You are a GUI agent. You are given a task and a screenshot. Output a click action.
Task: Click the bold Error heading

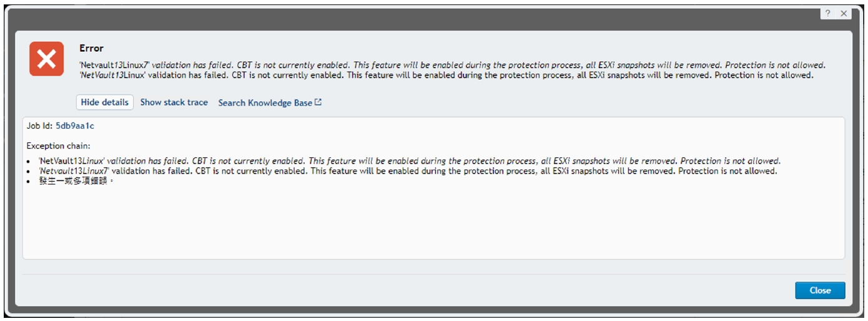click(x=92, y=48)
